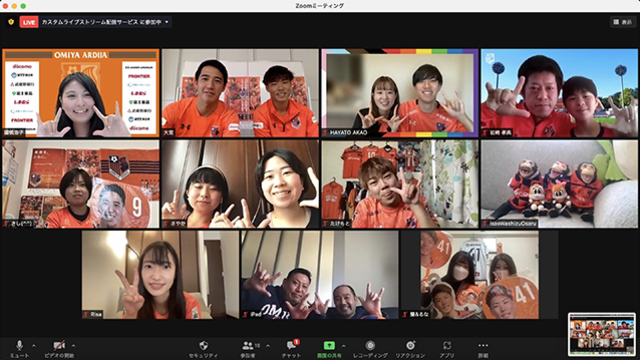Click the encryption shield icon top left

[x=11, y=22]
